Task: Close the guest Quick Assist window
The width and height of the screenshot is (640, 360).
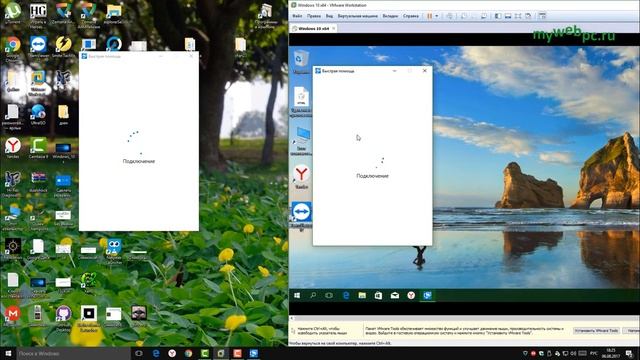Action: (424, 71)
